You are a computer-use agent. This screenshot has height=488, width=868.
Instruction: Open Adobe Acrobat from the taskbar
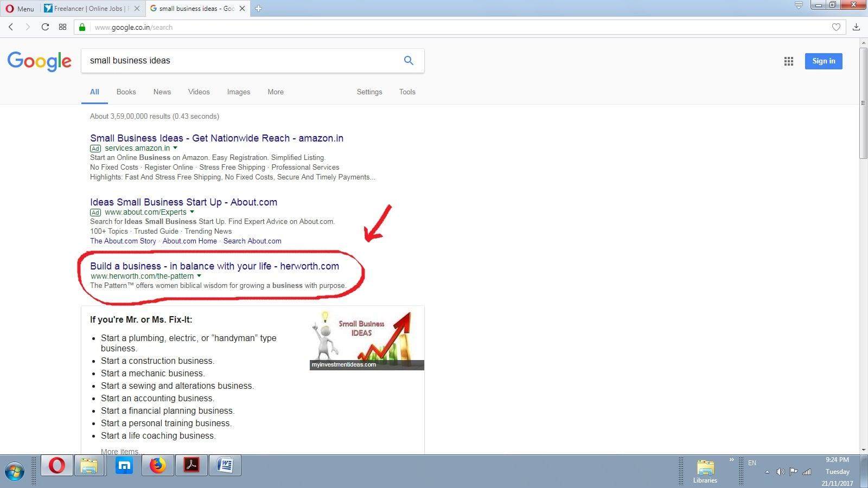point(192,466)
